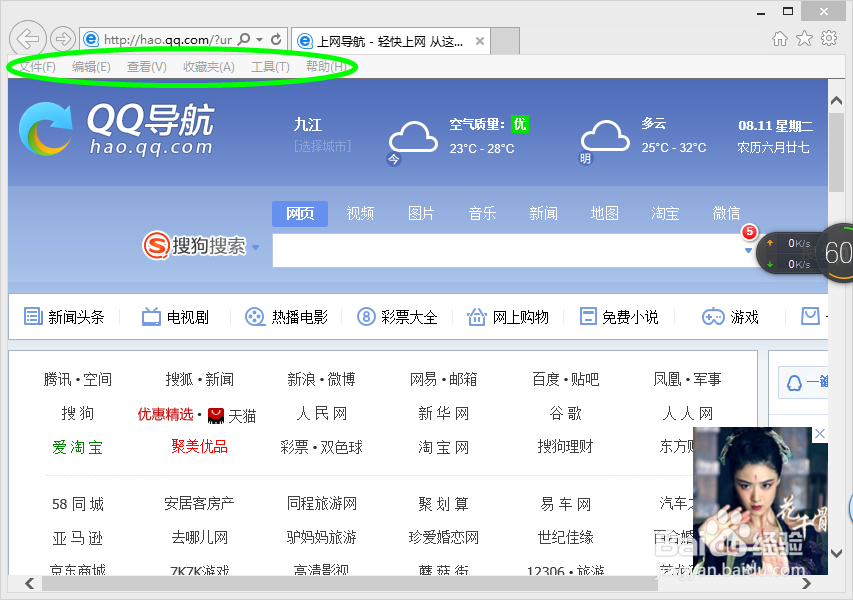Screen dimensions: 853x600
Task: Close the floating ad with X
Action: tap(820, 434)
